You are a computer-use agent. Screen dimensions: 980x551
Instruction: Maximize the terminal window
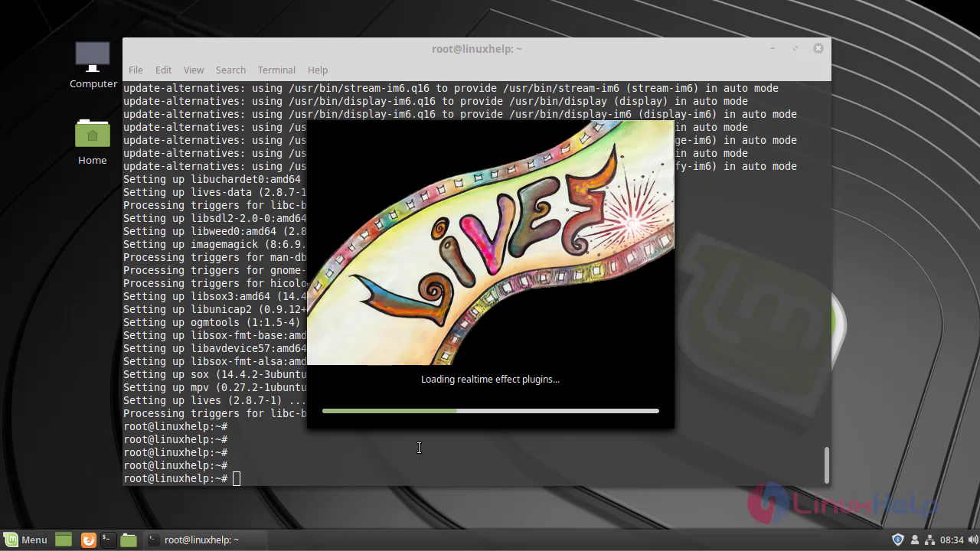point(795,48)
